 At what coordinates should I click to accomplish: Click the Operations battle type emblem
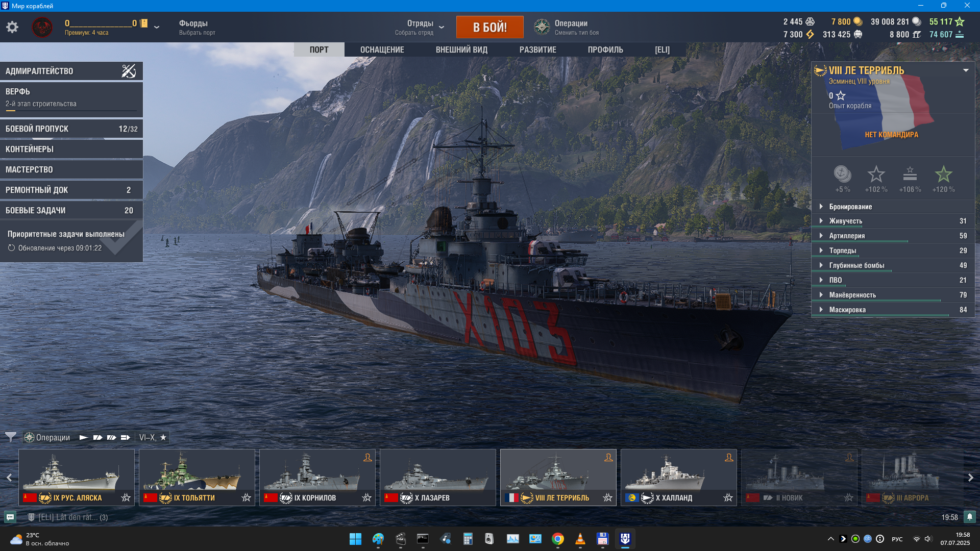tap(542, 27)
